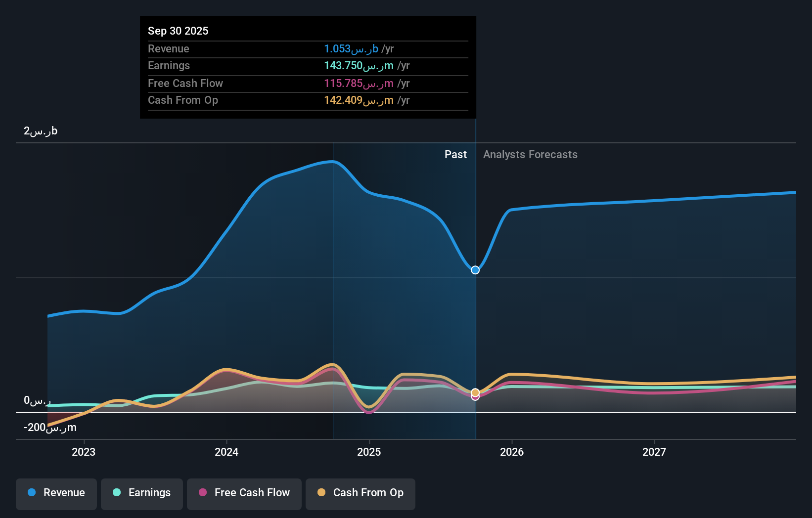Toggle the Earnings legend button
The width and height of the screenshot is (812, 518).
142,494
